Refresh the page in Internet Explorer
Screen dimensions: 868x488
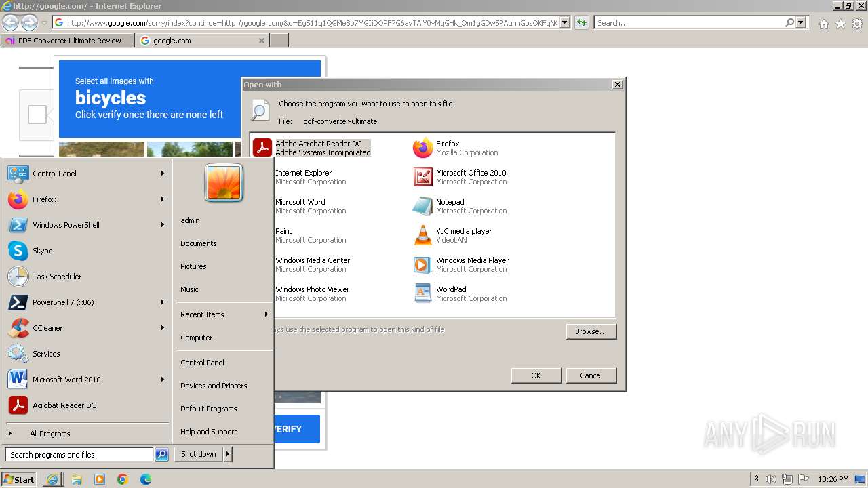[x=582, y=23]
